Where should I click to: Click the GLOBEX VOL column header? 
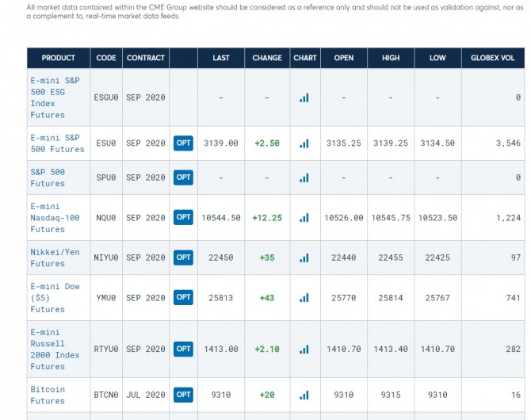tap(492, 58)
